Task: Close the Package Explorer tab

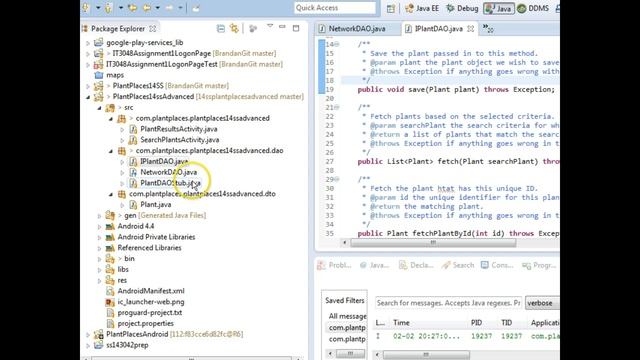Action: click(153, 29)
